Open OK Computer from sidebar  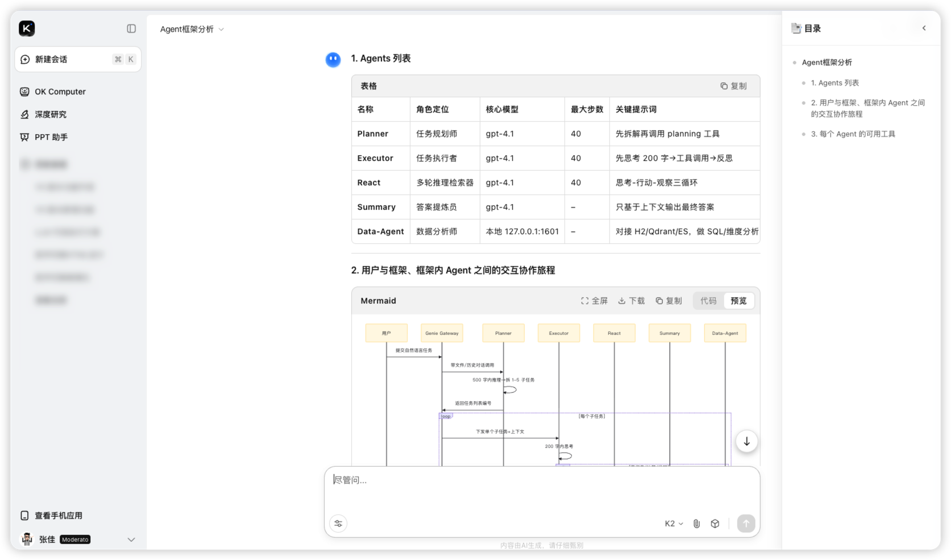coord(60,92)
